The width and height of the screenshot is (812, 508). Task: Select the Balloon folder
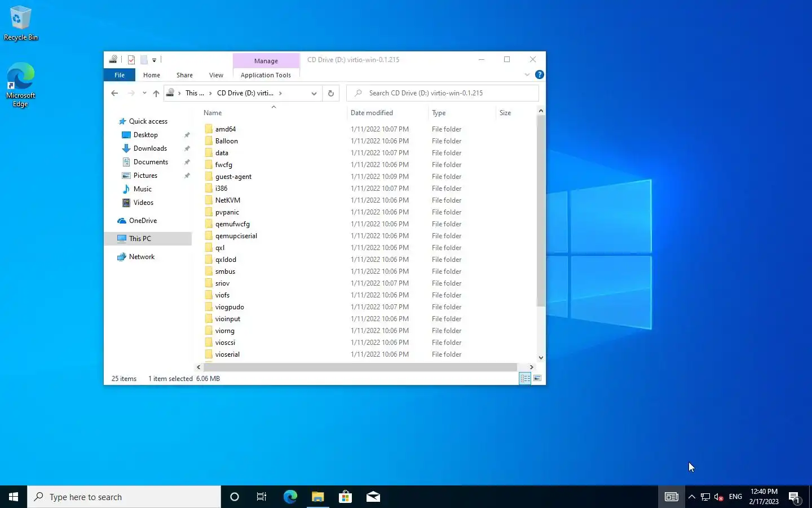pos(226,141)
